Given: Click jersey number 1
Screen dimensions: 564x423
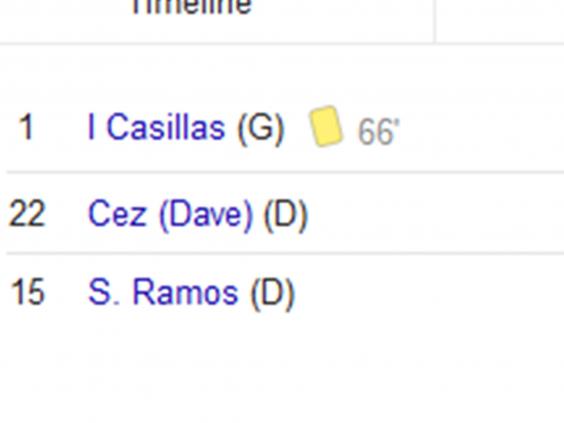Looking at the screenshot, I should coord(26,127).
